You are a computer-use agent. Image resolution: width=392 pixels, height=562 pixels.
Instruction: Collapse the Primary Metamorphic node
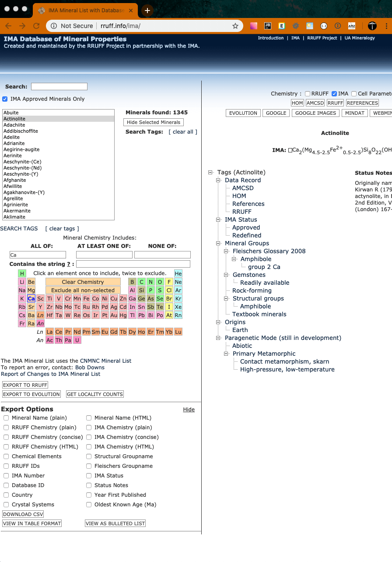click(x=226, y=354)
